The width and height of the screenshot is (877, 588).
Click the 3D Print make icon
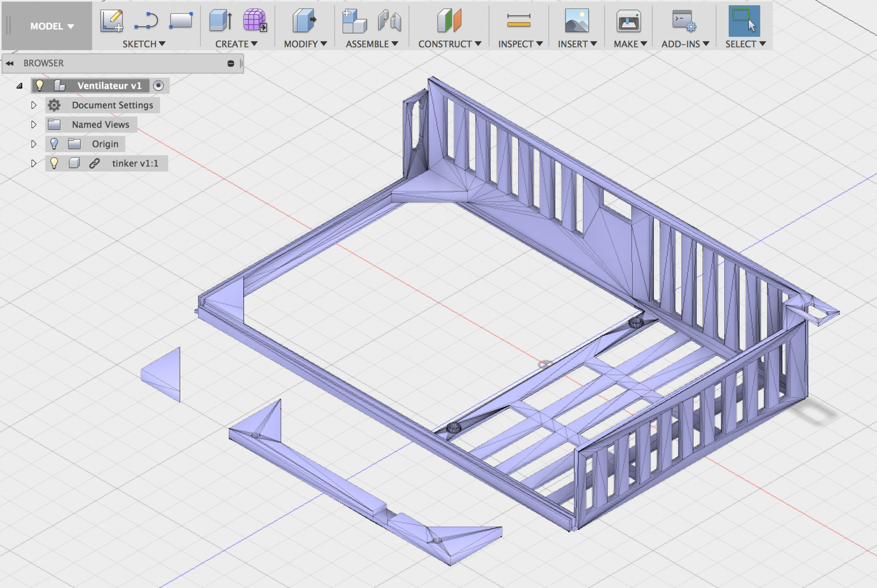pos(628,21)
